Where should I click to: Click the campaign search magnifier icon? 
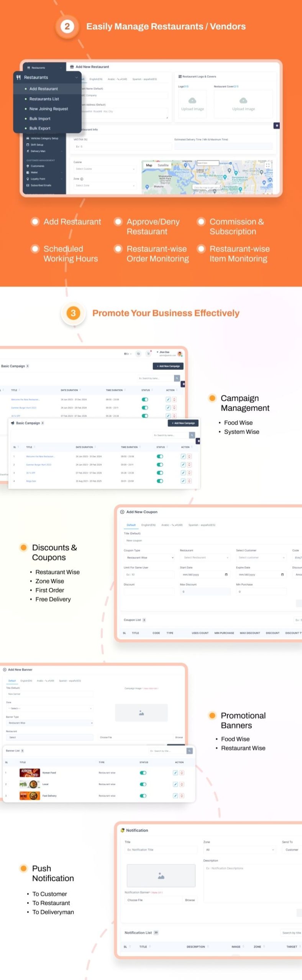point(192,435)
